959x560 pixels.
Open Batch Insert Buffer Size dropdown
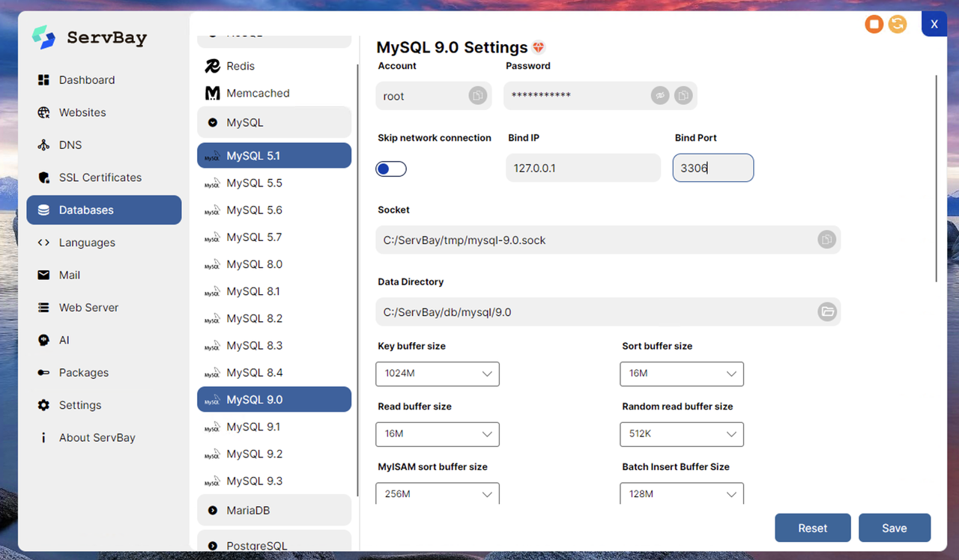(x=682, y=493)
